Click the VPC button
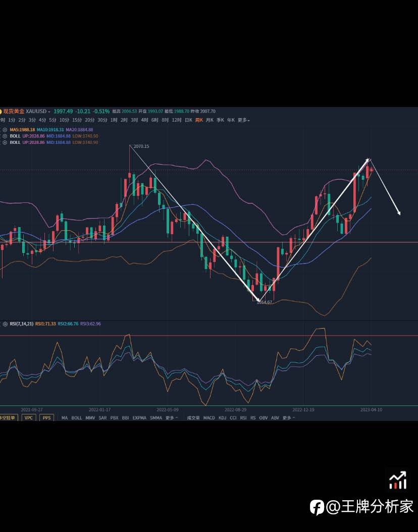 [28, 418]
